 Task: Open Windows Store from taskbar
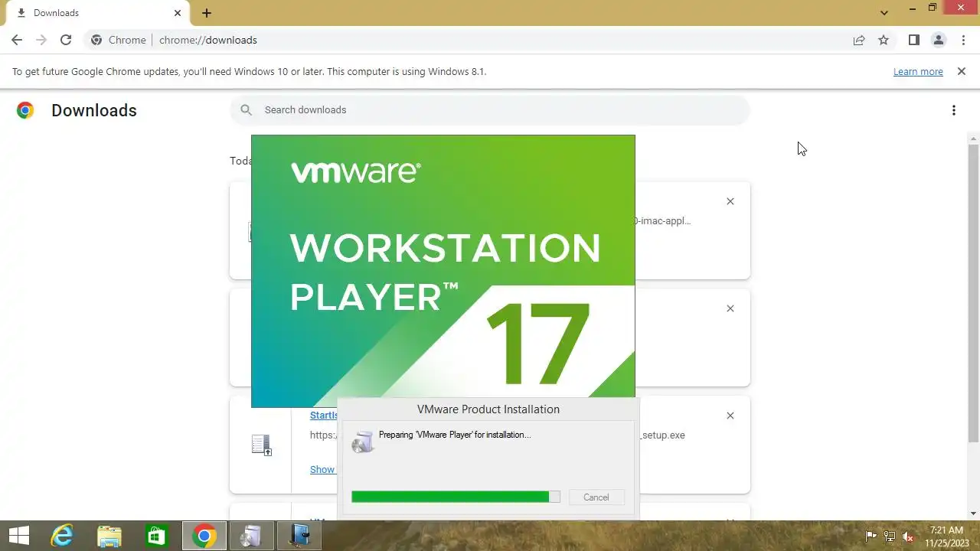click(x=157, y=536)
